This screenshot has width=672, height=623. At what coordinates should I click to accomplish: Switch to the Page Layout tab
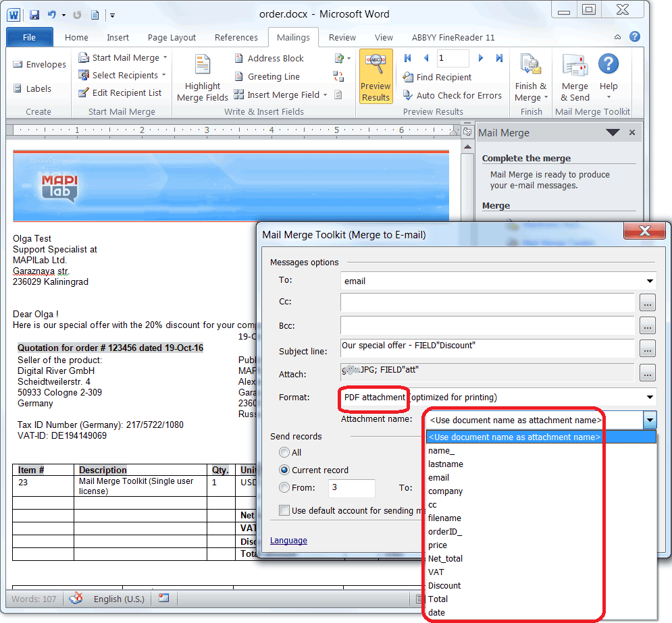172,38
